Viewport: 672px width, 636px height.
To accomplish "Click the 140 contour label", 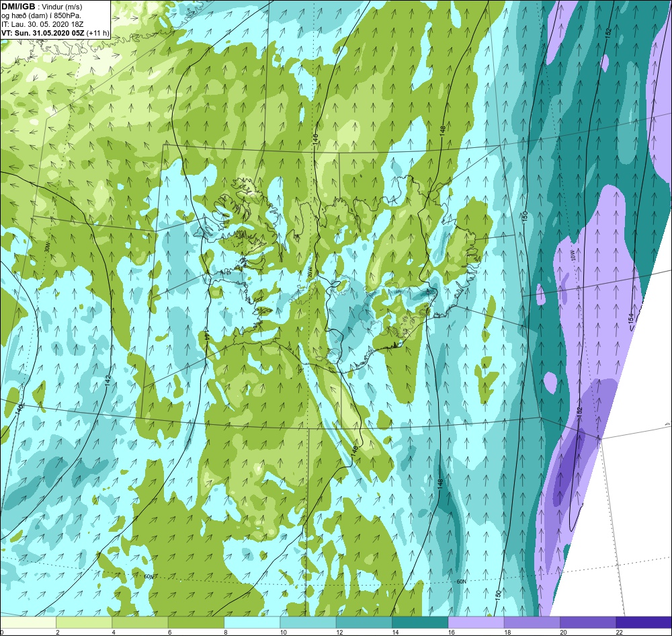I will pos(18,408).
